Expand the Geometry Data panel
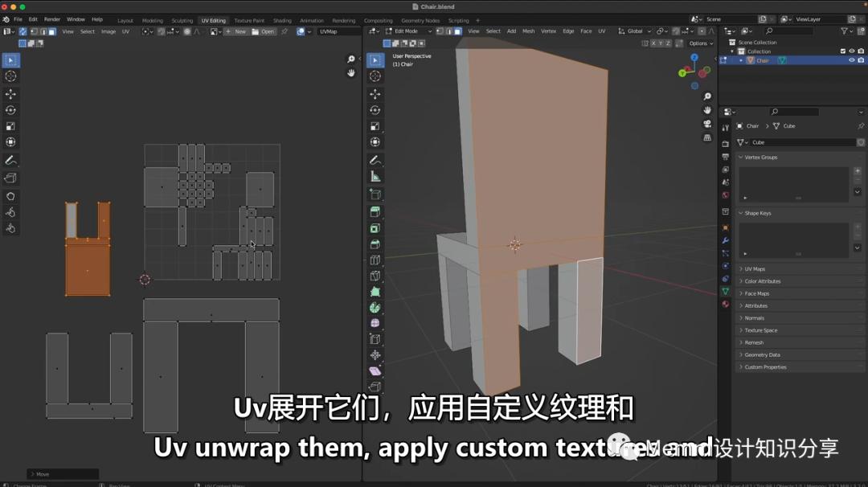This screenshot has width=868, height=487. (762, 354)
